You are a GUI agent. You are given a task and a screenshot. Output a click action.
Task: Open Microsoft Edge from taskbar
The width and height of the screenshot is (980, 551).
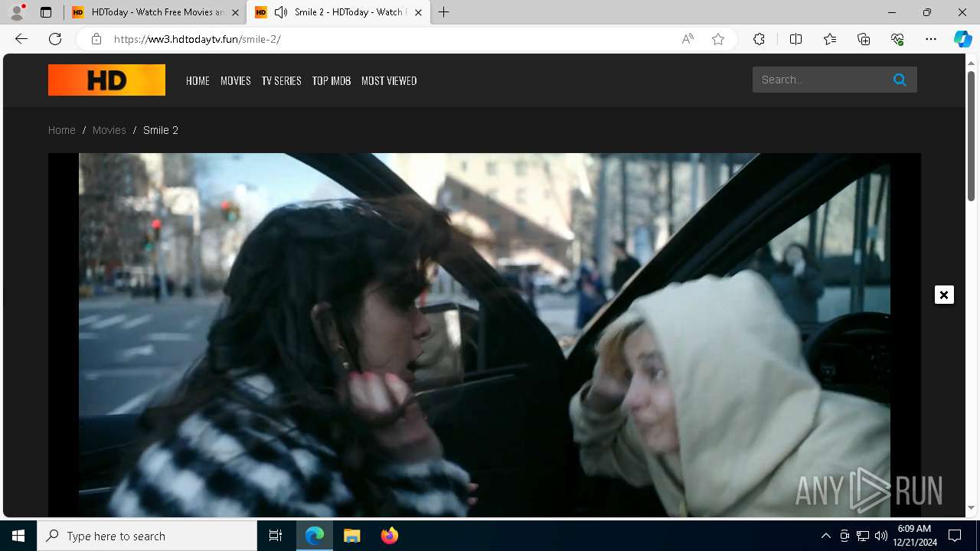(315, 536)
